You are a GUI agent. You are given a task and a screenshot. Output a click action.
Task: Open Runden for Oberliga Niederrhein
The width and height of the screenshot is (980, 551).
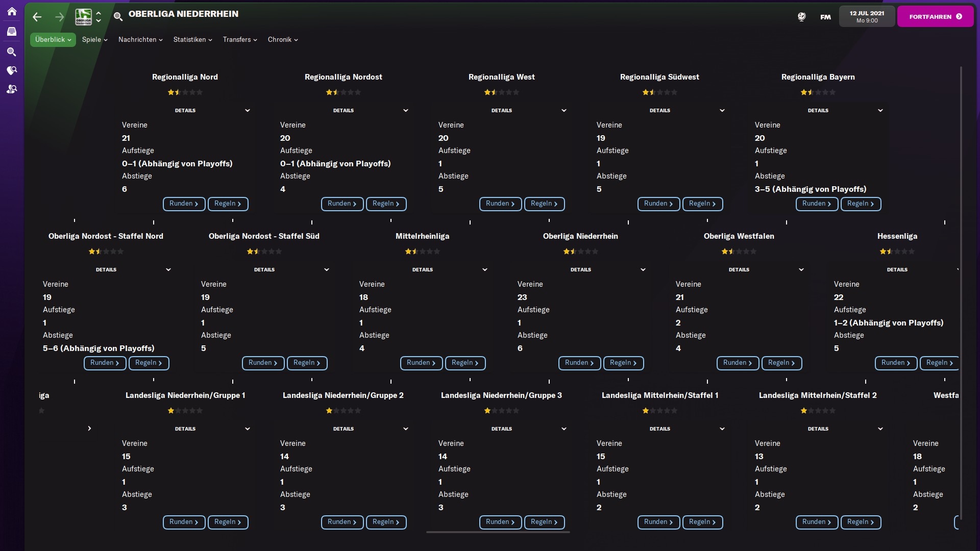coord(579,363)
